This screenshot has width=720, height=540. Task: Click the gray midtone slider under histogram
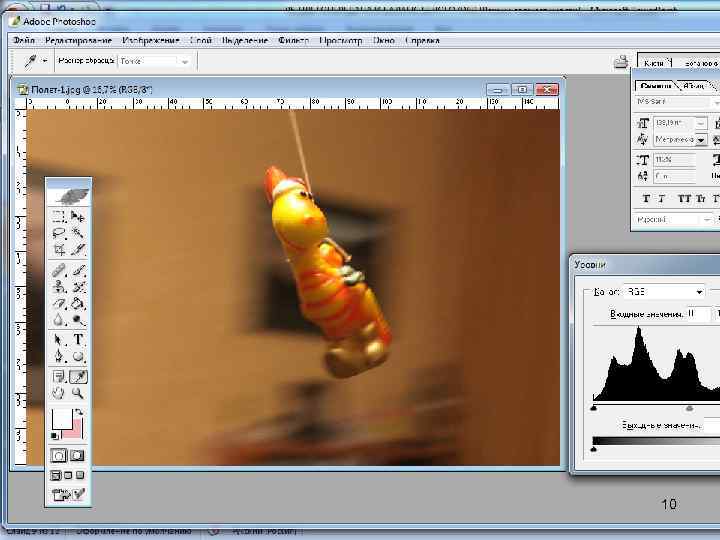pos(689,408)
